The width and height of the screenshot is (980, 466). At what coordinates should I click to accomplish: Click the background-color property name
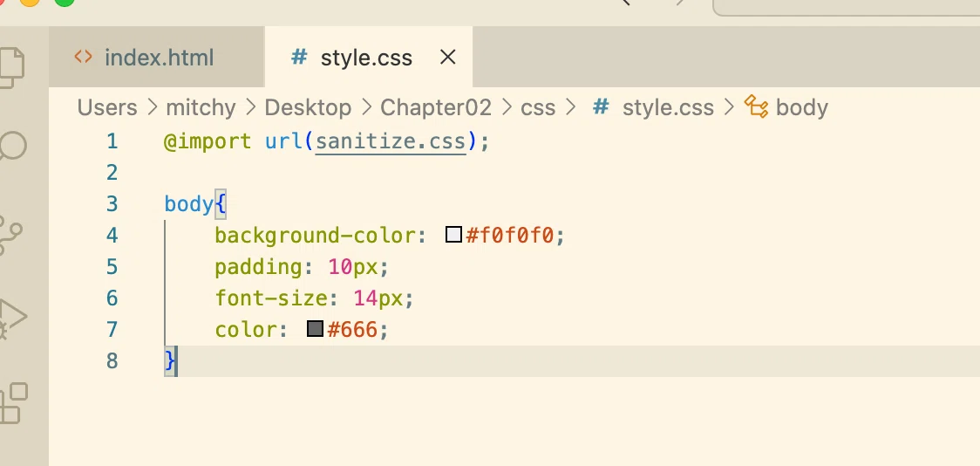[315, 236]
